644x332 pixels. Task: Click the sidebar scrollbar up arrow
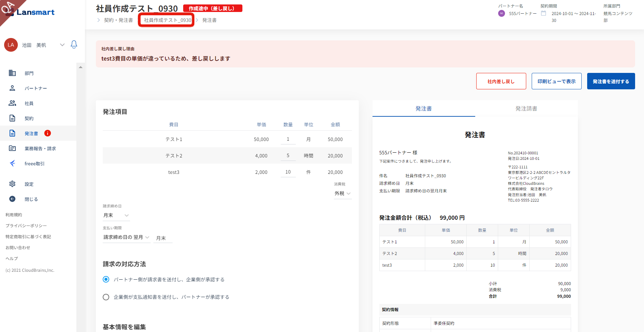81,67
